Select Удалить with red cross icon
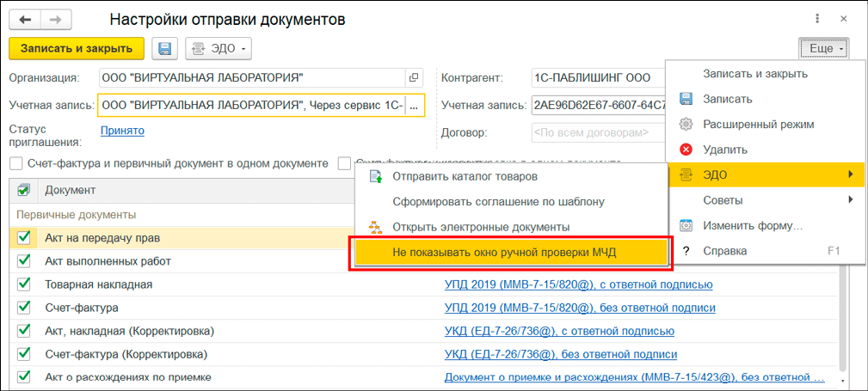The image size is (868, 391). (x=726, y=150)
